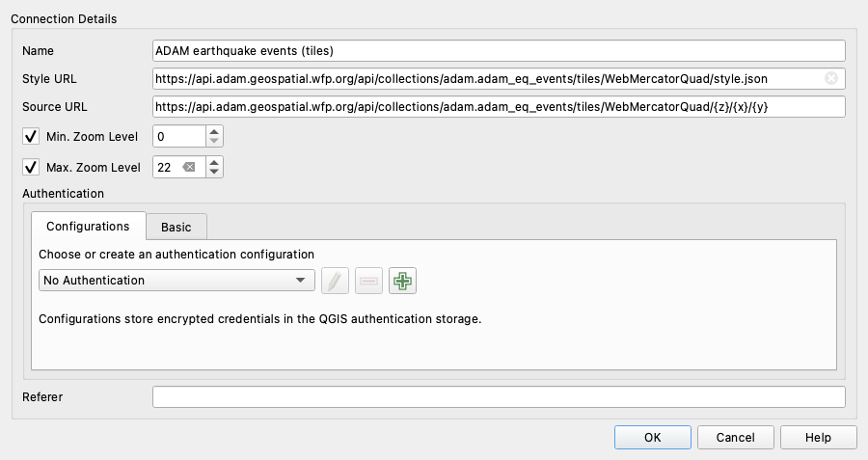Select the 'Configurations store encrypted credentials' note
The width and height of the screenshot is (868, 460).
[x=260, y=319]
